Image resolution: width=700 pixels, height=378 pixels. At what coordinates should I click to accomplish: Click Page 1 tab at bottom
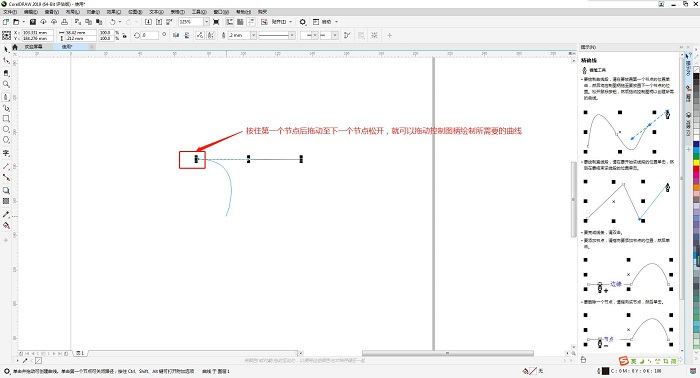(x=80, y=353)
